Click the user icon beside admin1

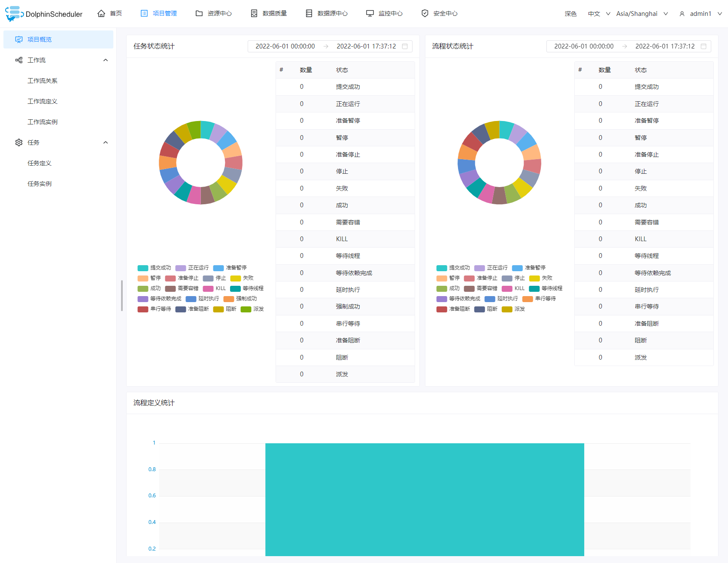click(x=682, y=14)
